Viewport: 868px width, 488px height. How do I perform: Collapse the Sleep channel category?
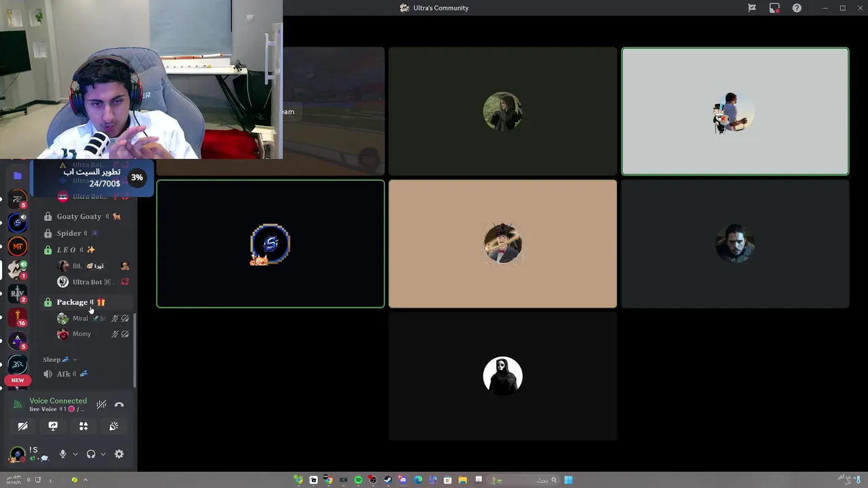pyautogui.click(x=60, y=359)
